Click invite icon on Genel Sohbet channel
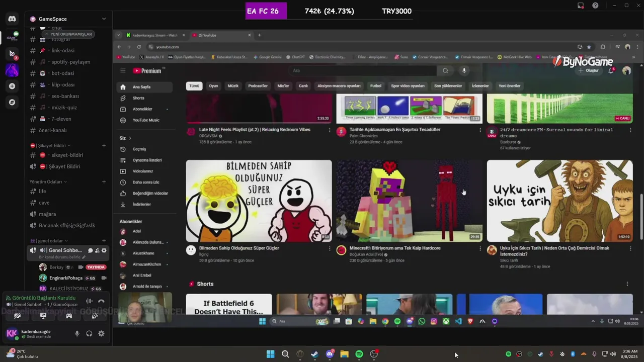644x362 pixels. [97, 250]
